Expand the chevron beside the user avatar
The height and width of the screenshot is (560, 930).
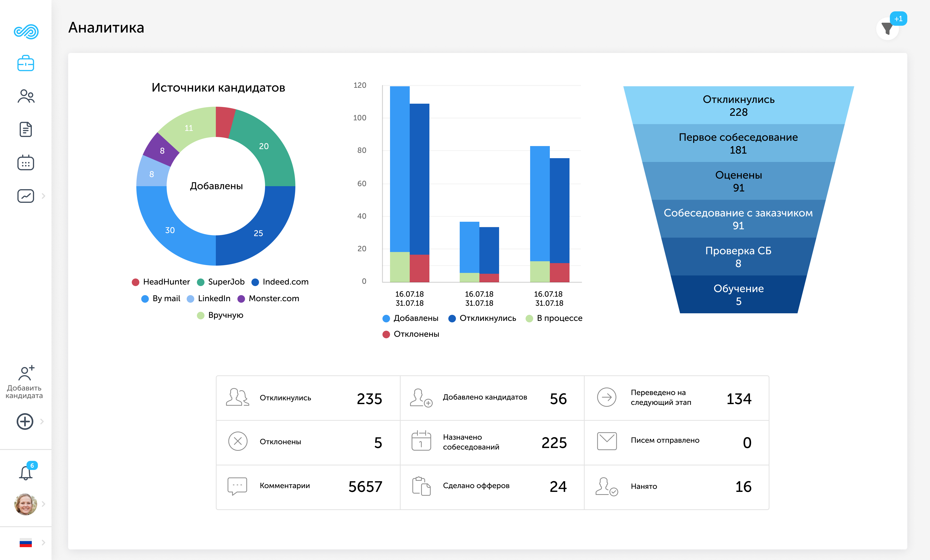(43, 504)
